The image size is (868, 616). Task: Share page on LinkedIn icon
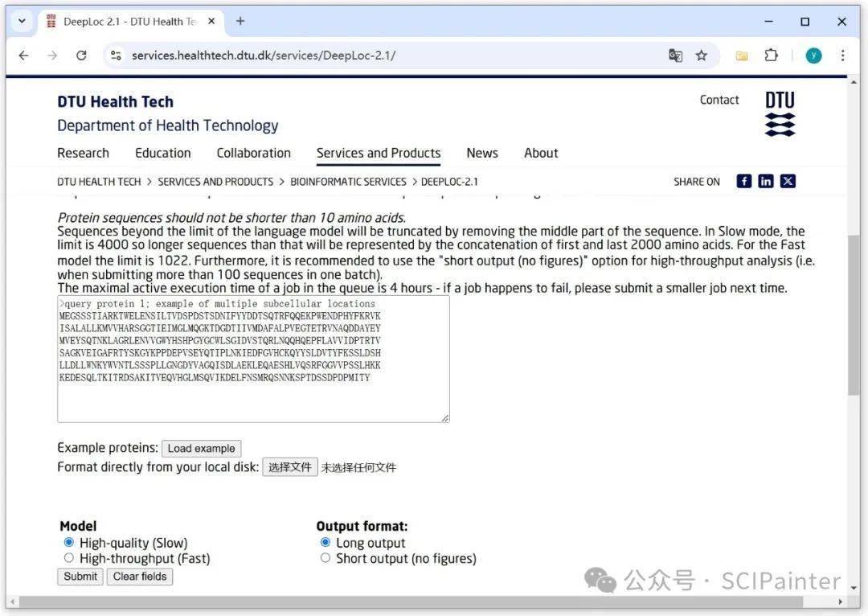pyautogui.click(x=766, y=181)
